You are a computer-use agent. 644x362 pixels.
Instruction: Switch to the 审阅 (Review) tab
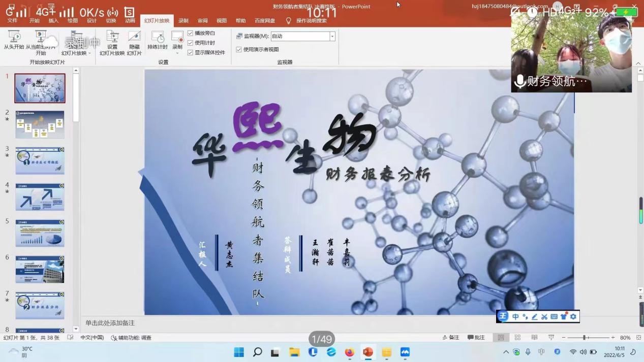(x=202, y=21)
